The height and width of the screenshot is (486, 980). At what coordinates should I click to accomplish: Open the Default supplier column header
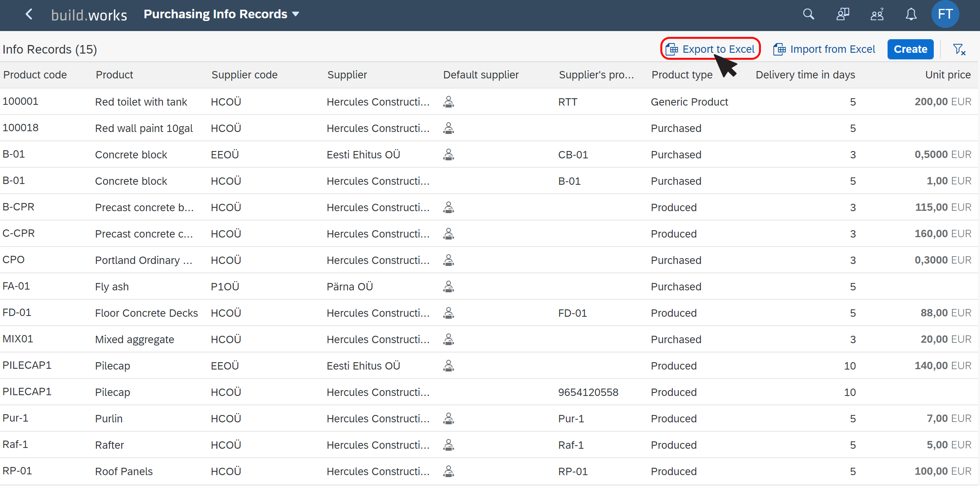point(480,75)
